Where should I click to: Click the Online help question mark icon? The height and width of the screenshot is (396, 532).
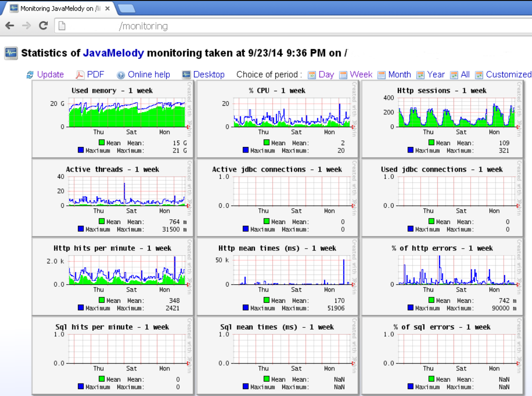click(121, 75)
